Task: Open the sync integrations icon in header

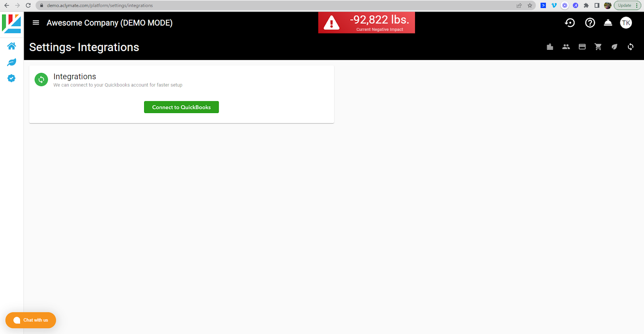Action: click(630, 47)
